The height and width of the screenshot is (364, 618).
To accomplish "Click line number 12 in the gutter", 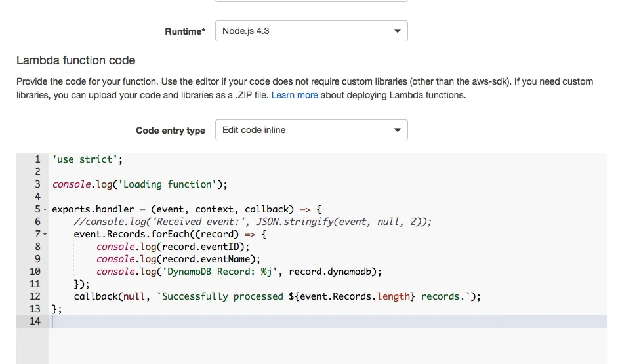I will [x=35, y=296].
